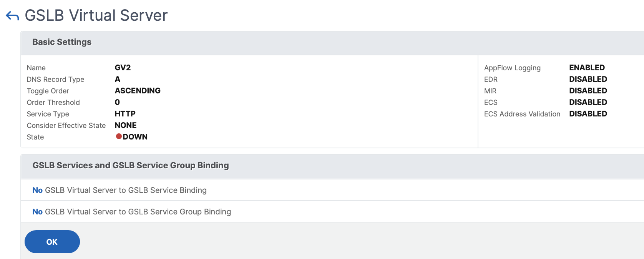The image size is (644, 259).
Task: Click the AppFlow Logging ENABLED value
Action: [x=587, y=68]
